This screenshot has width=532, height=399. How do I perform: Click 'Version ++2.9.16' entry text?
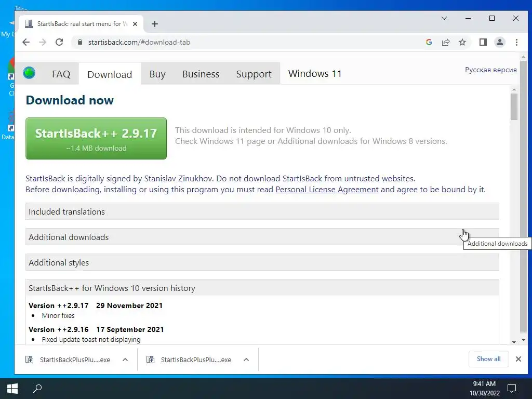[58, 329]
